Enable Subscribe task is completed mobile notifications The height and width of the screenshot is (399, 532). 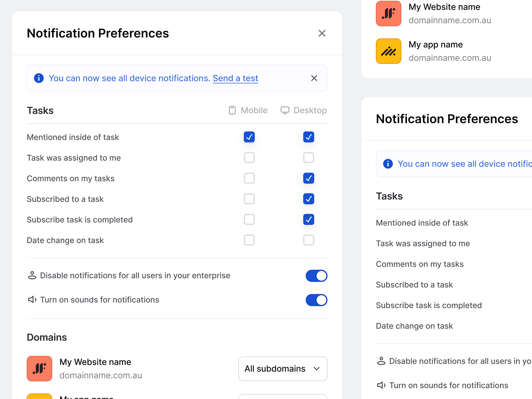(x=249, y=219)
